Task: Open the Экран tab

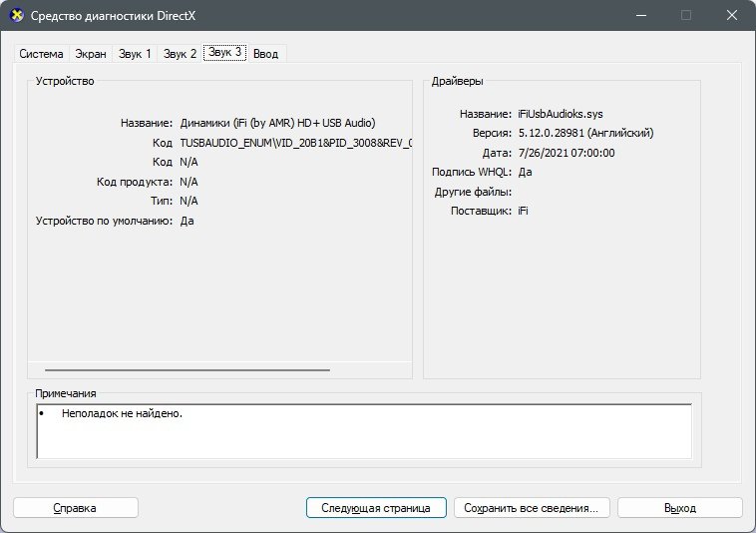Action: (x=91, y=54)
